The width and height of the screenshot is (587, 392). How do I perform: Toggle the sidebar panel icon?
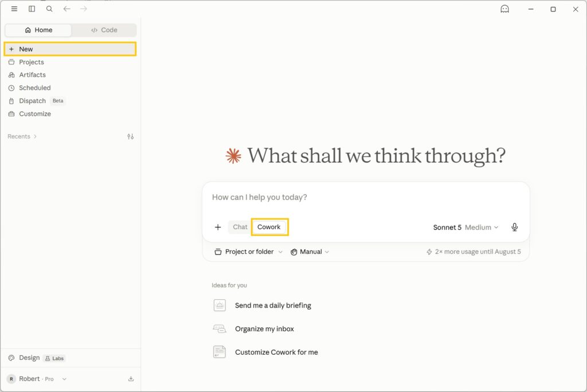coord(32,9)
